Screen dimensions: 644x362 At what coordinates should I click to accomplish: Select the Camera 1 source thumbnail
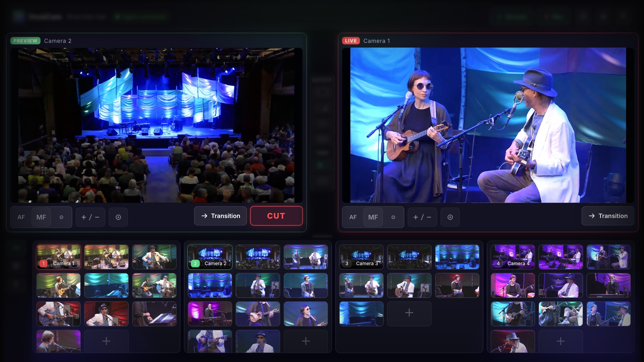point(59,257)
